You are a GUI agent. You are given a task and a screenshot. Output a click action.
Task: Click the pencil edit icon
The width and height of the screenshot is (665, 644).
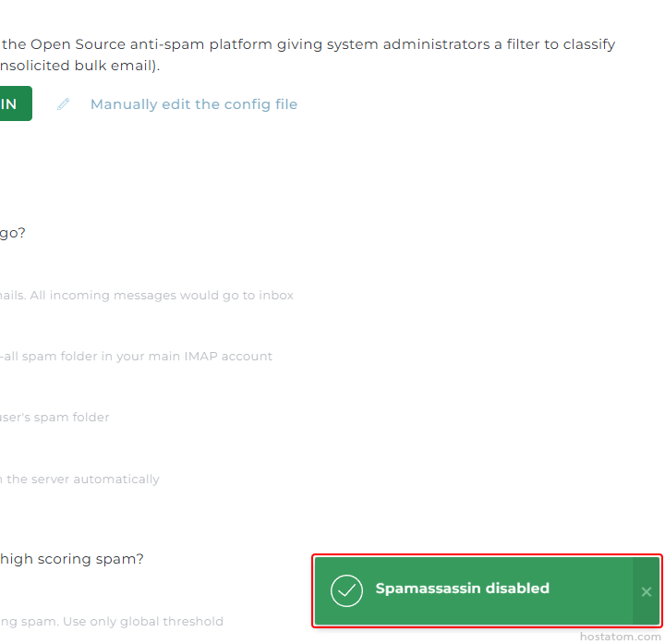coord(63,104)
